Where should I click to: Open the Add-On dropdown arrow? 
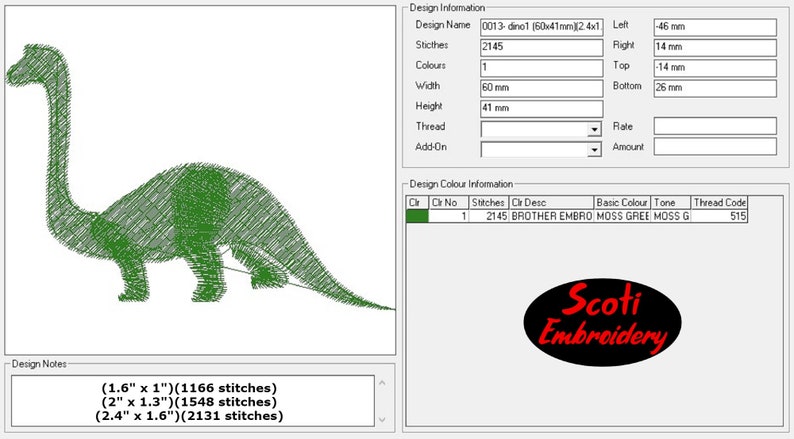click(594, 150)
